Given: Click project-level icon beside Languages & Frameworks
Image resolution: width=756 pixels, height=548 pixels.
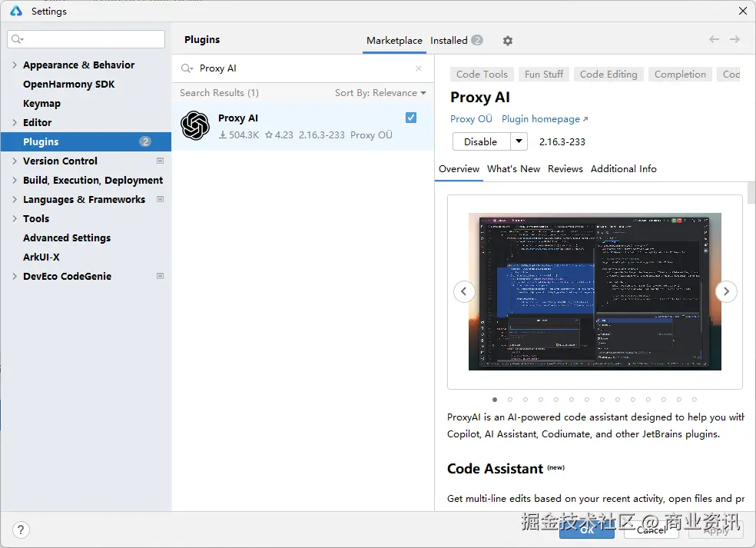Looking at the screenshot, I should (x=160, y=199).
